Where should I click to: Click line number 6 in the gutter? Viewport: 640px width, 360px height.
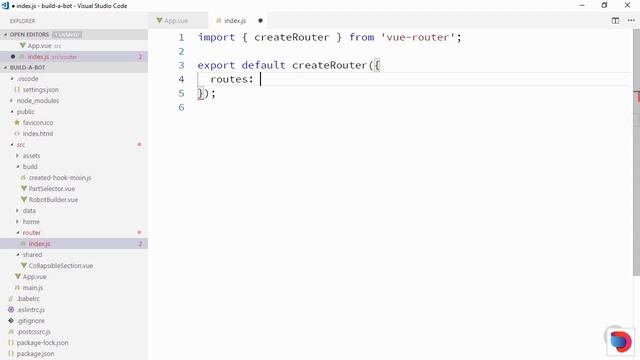point(181,107)
